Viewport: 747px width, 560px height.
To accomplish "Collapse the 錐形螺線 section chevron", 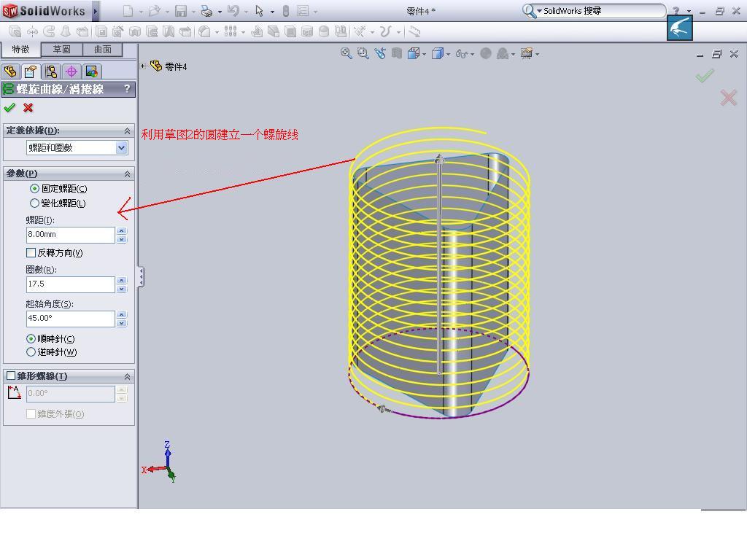I will 127,377.
